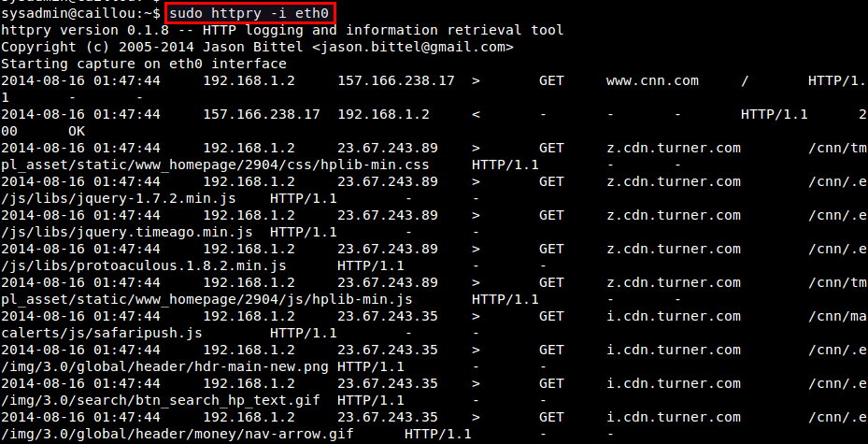The width and height of the screenshot is (868, 444).
Task: Click the '<' response direction arrow
Action: point(476,114)
